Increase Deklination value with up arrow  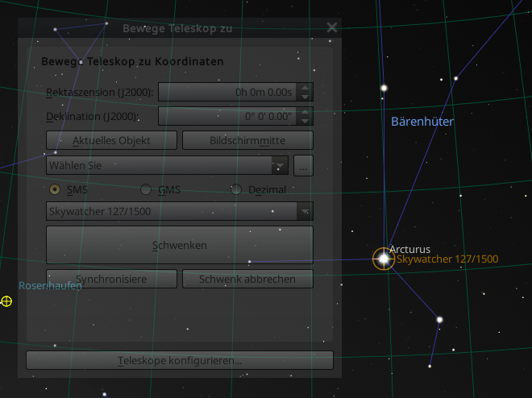click(x=305, y=112)
